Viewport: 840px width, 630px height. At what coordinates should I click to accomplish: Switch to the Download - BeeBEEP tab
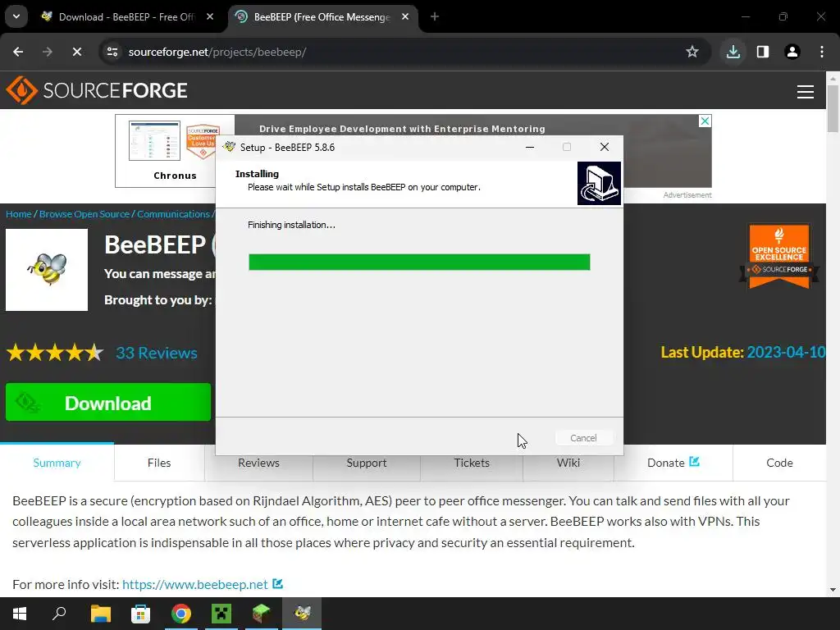click(x=127, y=17)
